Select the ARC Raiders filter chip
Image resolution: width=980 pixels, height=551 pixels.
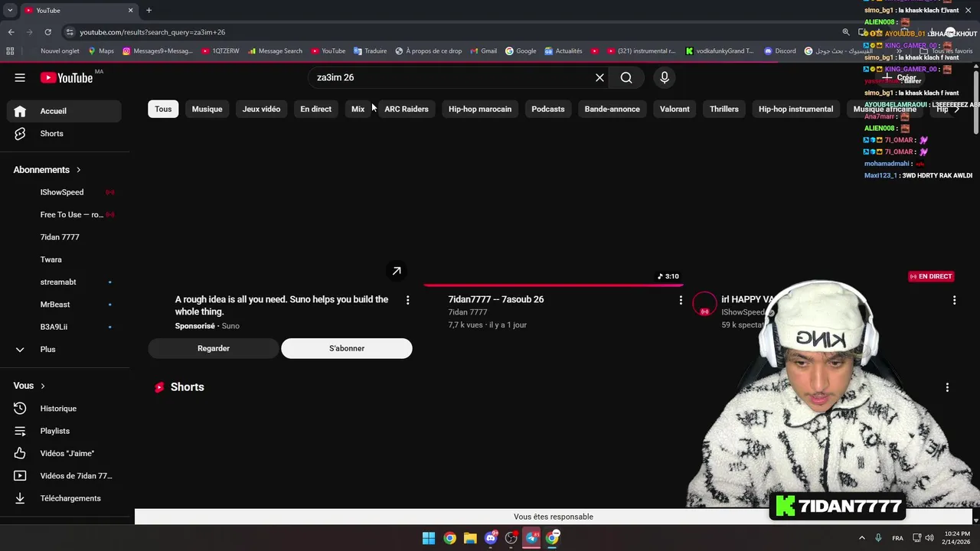[x=406, y=109]
